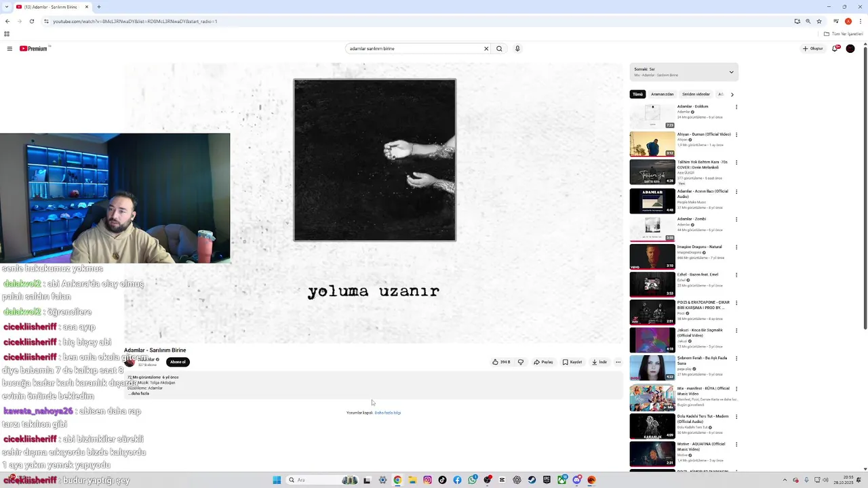Subscribe with the Abone ol button

pyautogui.click(x=178, y=362)
